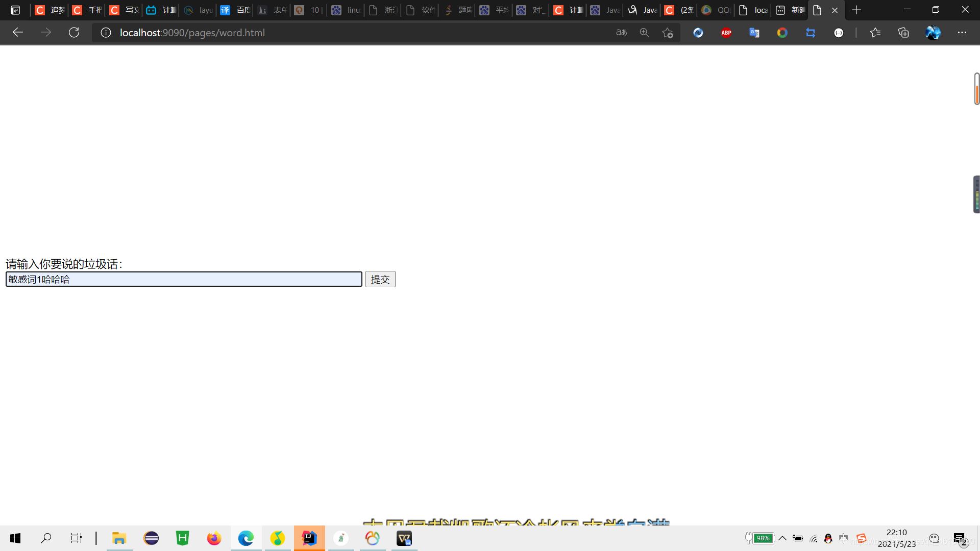
Task: Show hidden system tray icons
Action: pos(782,538)
